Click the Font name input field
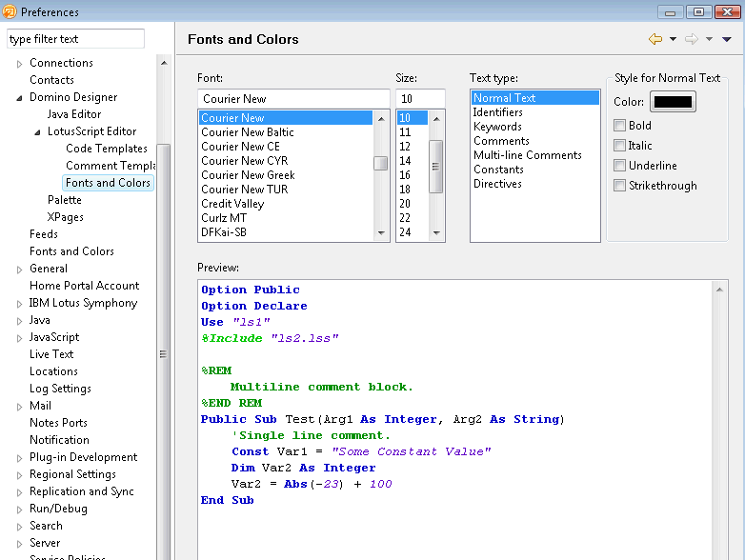Image resolution: width=745 pixels, height=560 pixels. (x=293, y=98)
